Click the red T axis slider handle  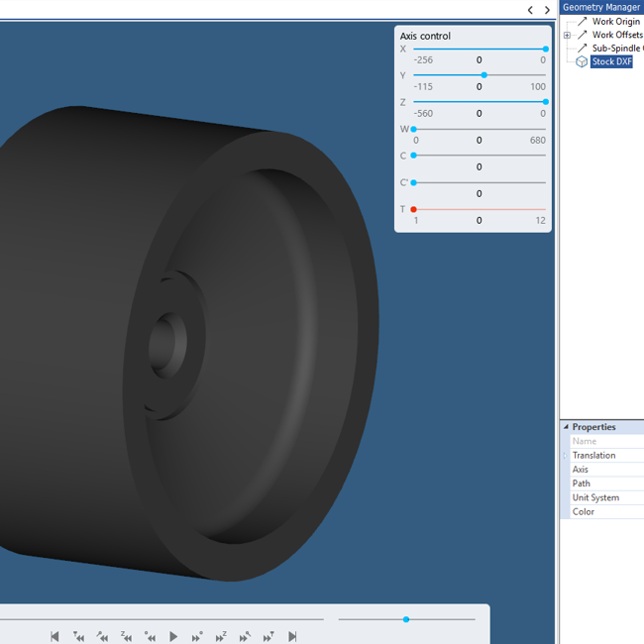click(413, 209)
